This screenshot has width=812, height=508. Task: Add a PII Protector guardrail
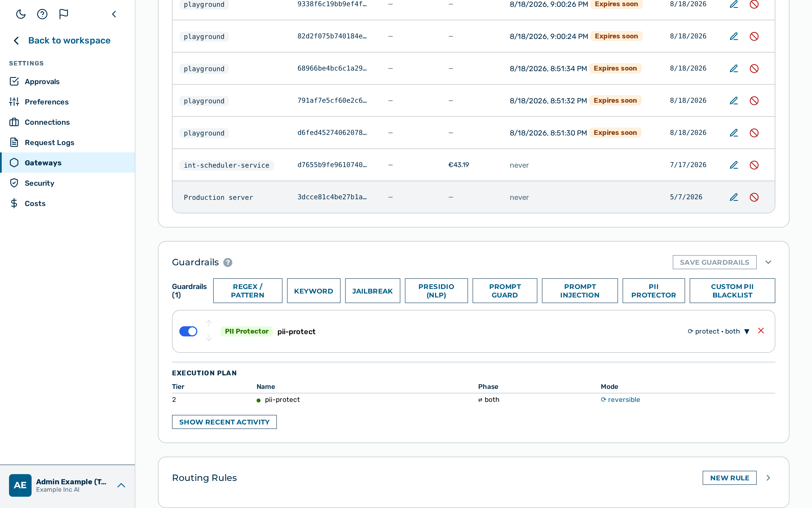(x=653, y=291)
